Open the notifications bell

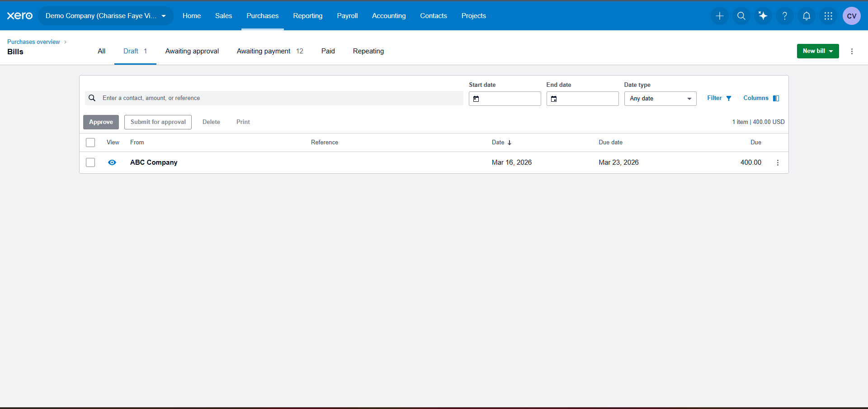tap(807, 16)
